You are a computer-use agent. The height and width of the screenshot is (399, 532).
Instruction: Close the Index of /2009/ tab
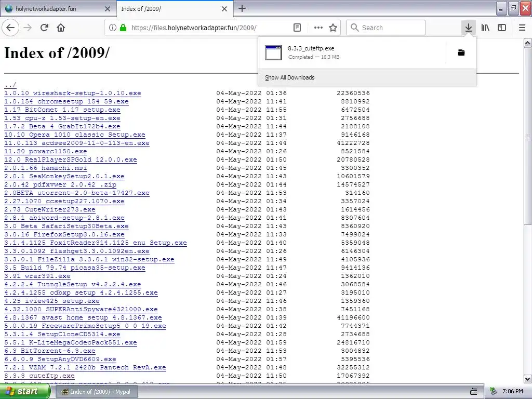click(224, 9)
